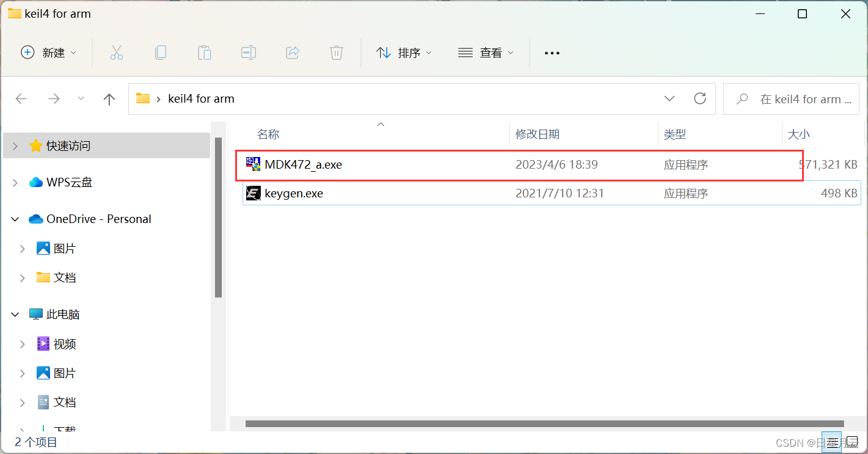
Task: Expand 图片 under 此电脑
Action: tap(23, 373)
